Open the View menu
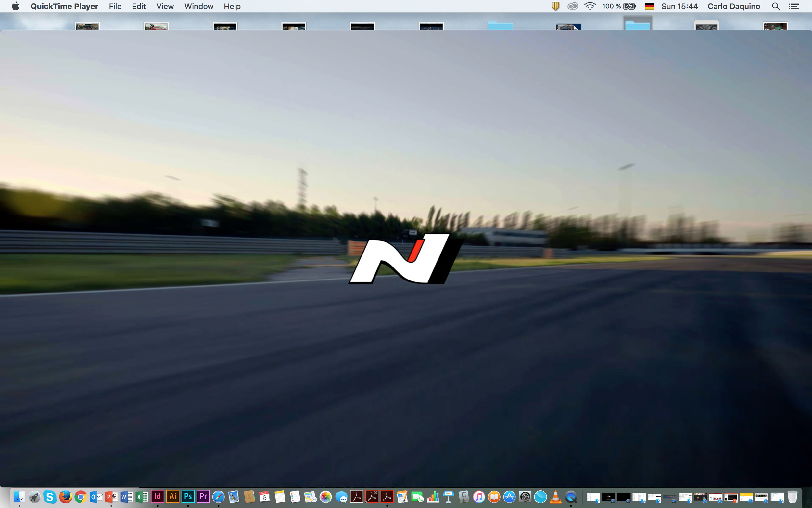Screen dimensions: 812x508 [x=165, y=7]
